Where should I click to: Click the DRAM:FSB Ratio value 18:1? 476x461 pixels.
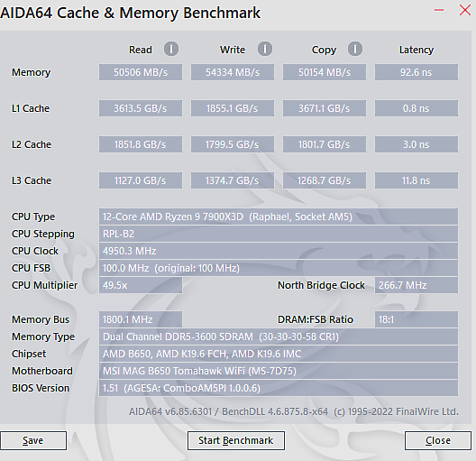tap(416, 319)
